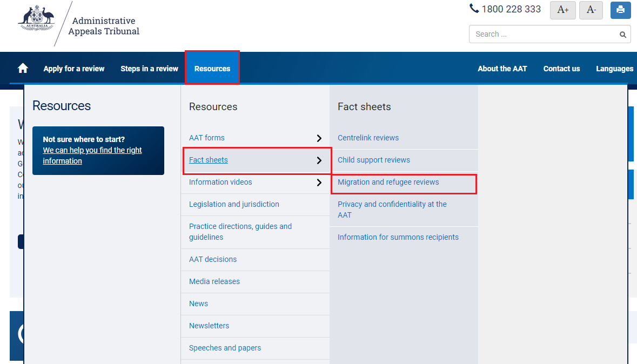Open the Steps in a review menu
Image resolution: width=637 pixels, height=364 pixels.
click(149, 69)
